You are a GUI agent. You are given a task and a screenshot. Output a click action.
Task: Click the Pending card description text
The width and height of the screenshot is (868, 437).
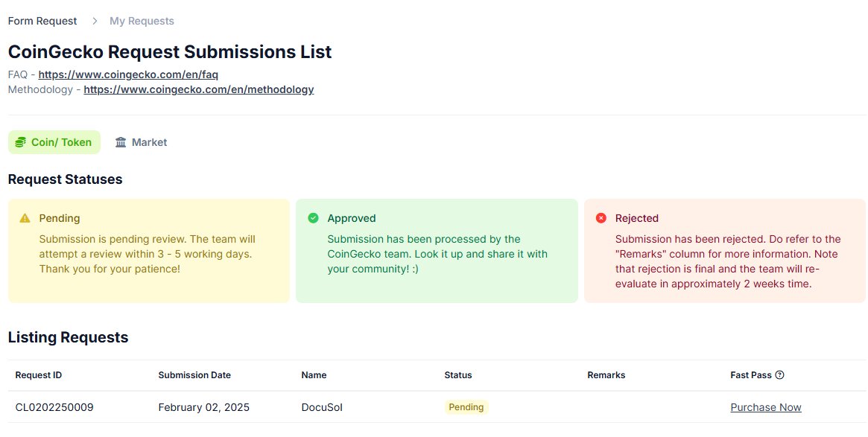148,254
